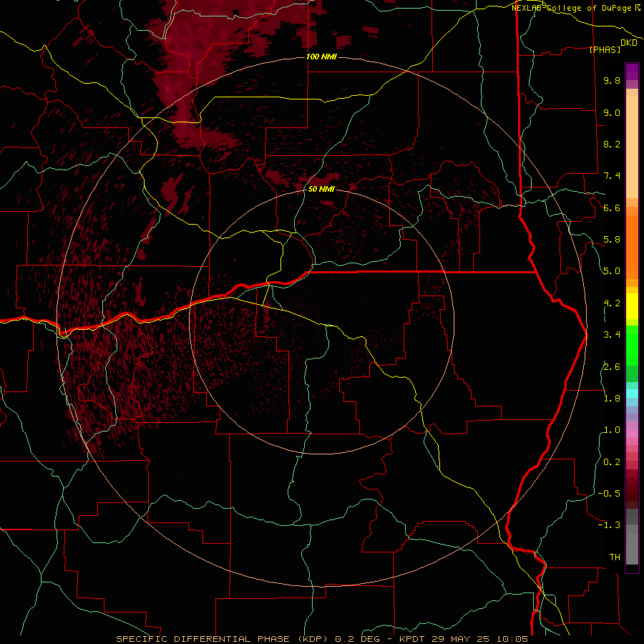Click the bright green color bar segment
The height and width of the screenshot is (644, 644).
tap(632, 345)
